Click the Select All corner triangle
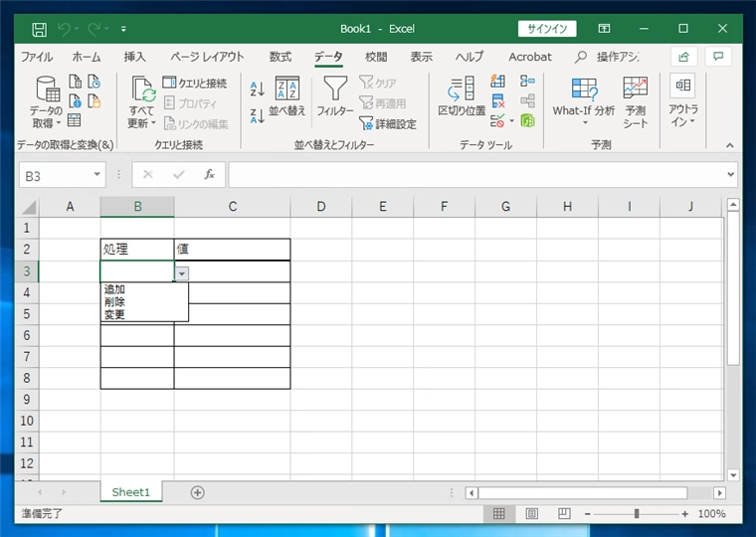 (29, 207)
